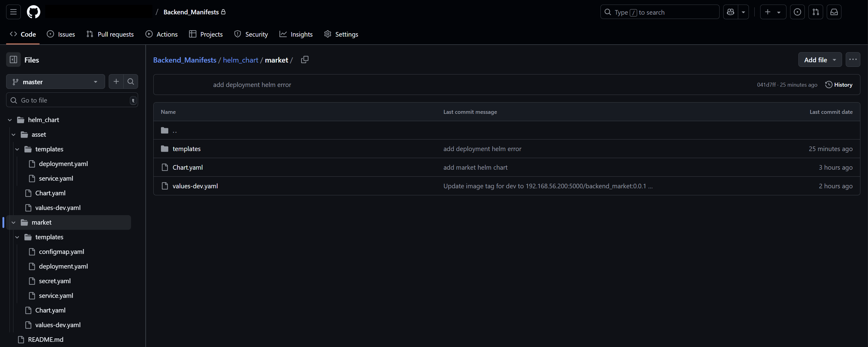The width and height of the screenshot is (868, 347).
Task: Copy the path with copy icon
Action: tap(305, 60)
